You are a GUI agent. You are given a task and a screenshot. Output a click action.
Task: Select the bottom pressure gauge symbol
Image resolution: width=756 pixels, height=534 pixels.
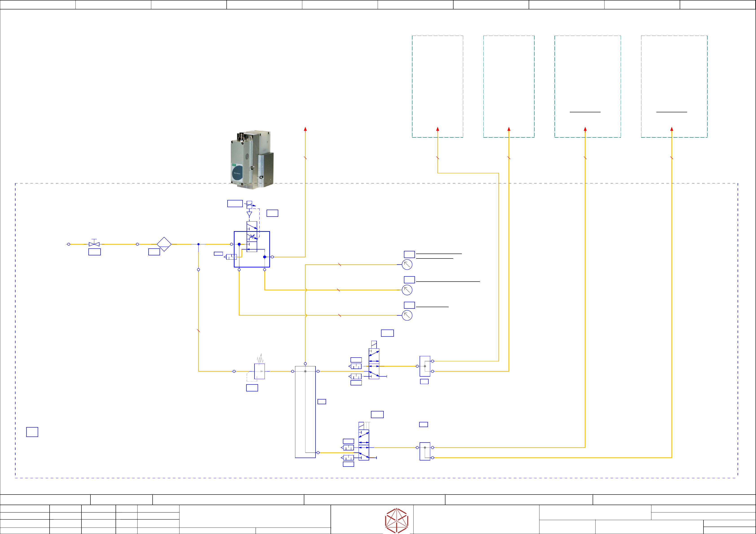[407, 315]
